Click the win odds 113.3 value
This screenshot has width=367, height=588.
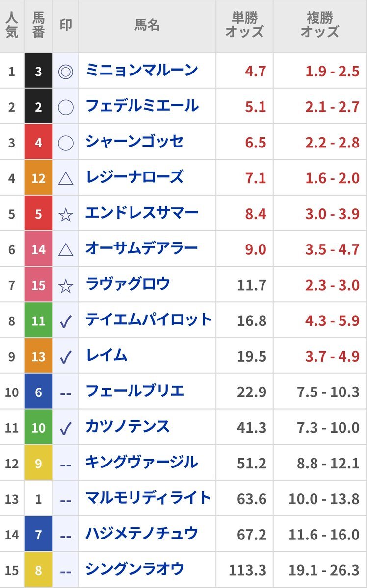coord(247,570)
